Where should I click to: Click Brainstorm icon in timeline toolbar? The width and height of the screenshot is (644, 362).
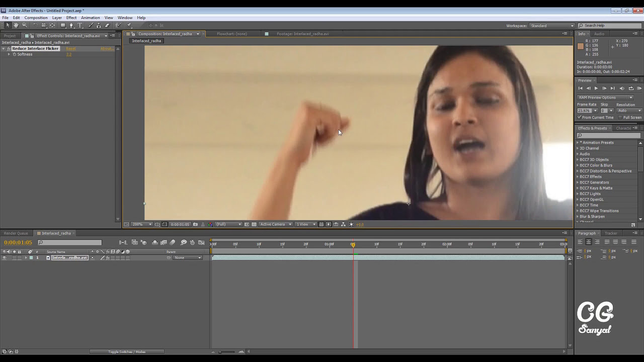184,242
